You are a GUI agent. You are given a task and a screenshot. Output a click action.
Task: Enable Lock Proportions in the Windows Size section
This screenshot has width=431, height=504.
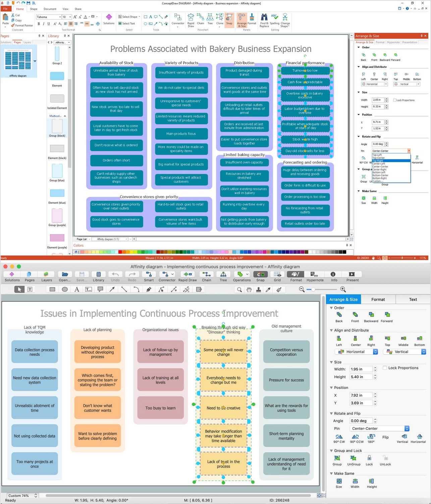[395, 100]
